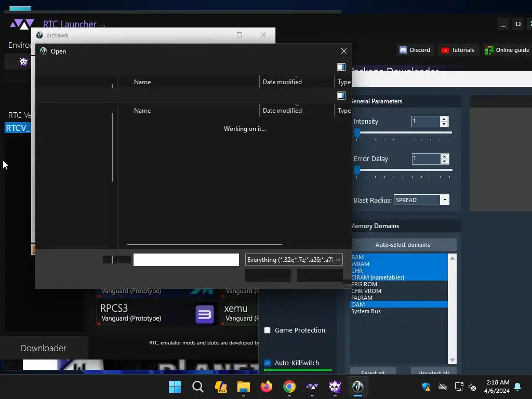The image size is (532, 399).
Task: Click the memory domains scrollbar down arrow
Action: [x=453, y=360]
